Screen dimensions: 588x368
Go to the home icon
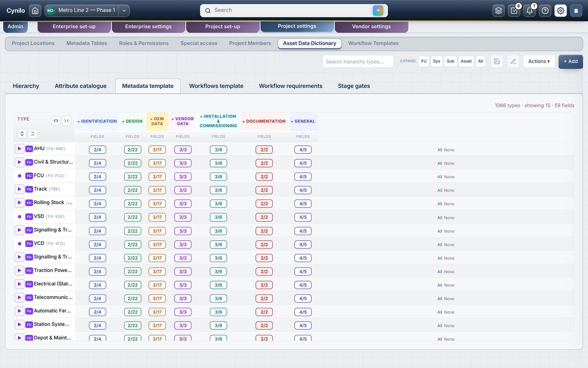[x=35, y=11]
